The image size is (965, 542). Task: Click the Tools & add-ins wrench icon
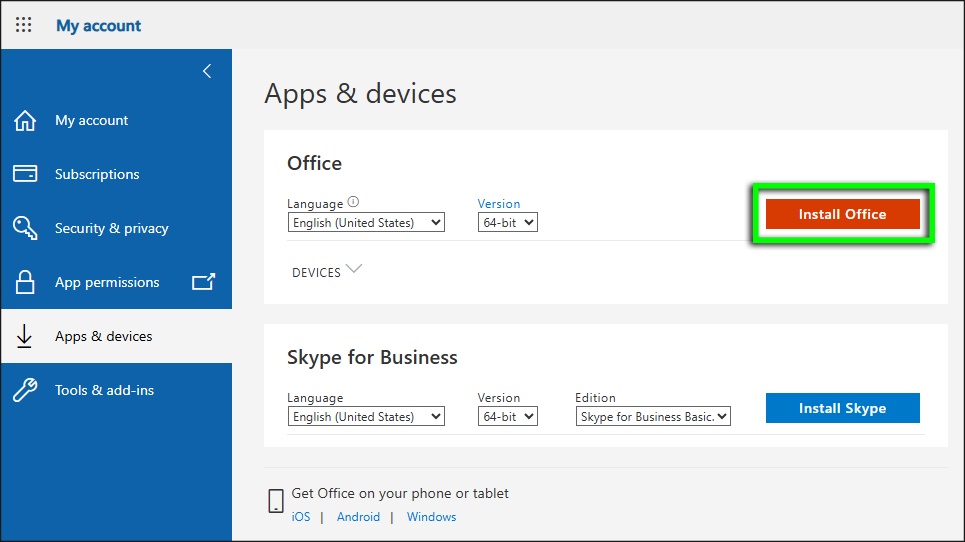(x=25, y=390)
